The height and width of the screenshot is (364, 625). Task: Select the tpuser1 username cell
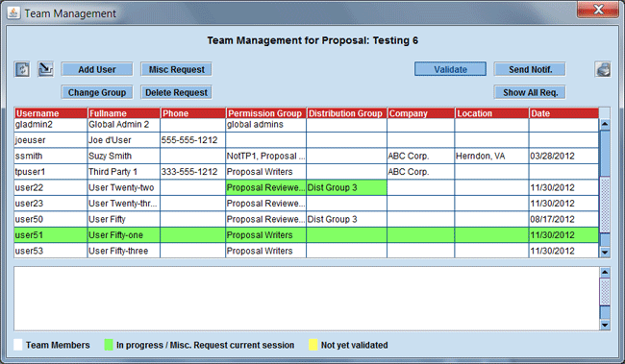pos(51,172)
